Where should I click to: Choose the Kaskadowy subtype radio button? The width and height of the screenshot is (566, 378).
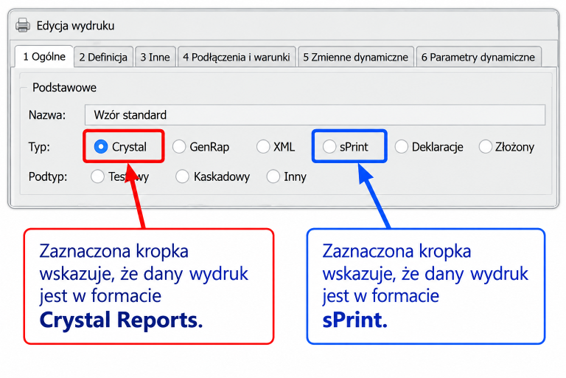tap(182, 177)
